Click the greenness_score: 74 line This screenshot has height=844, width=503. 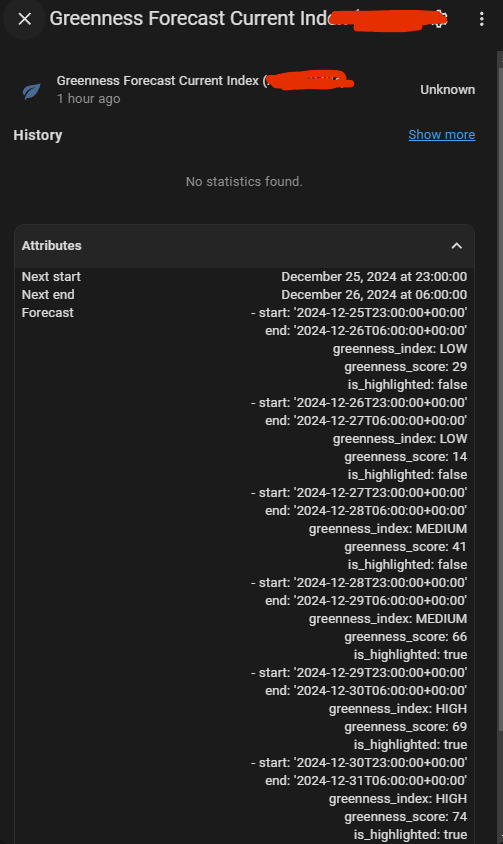(406, 817)
